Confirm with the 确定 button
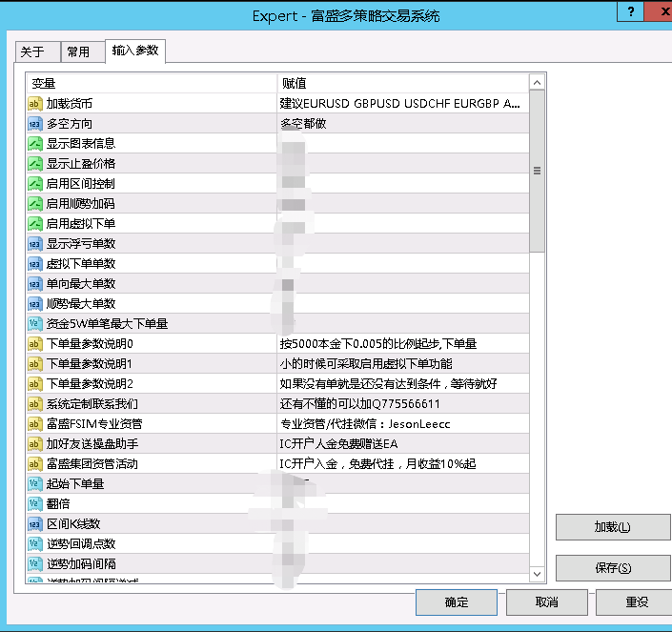 click(x=457, y=602)
